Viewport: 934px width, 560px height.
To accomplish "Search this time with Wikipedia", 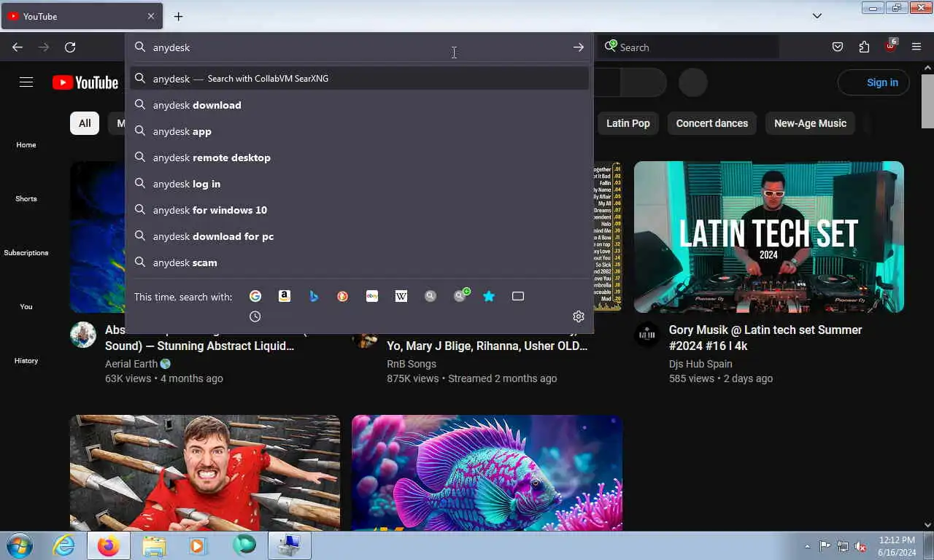I will (401, 296).
